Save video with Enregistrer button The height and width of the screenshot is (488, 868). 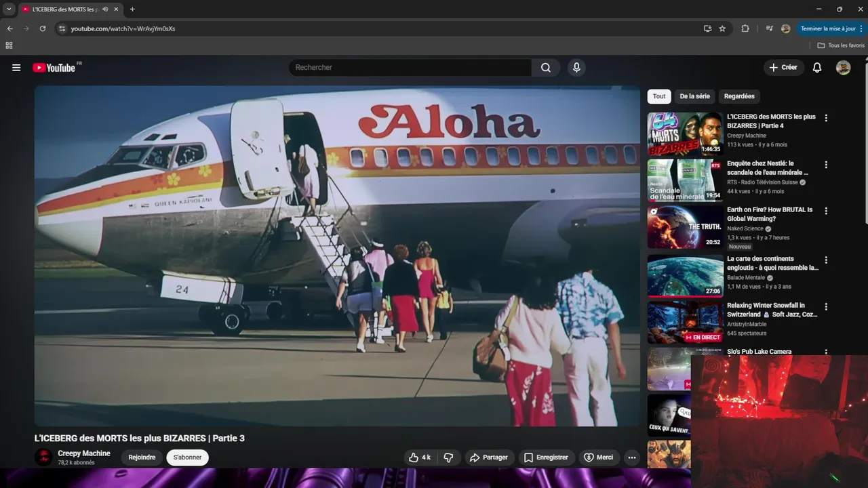point(547,457)
